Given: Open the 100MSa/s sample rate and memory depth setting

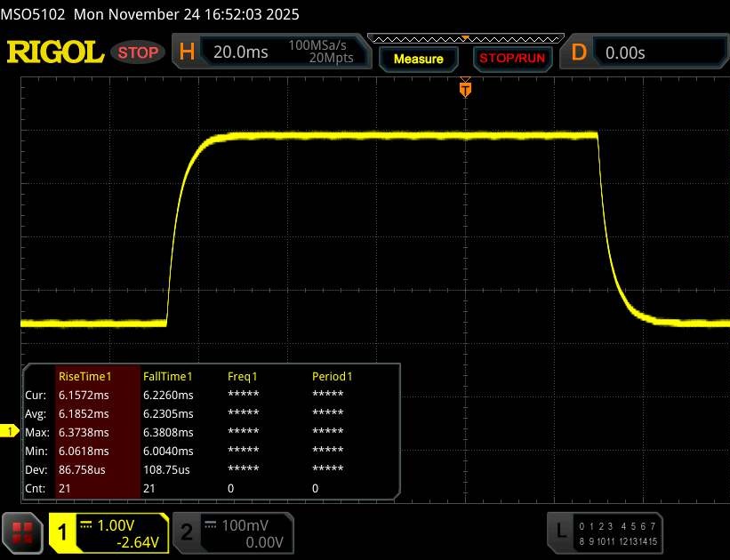Looking at the screenshot, I should pos(320,52).
